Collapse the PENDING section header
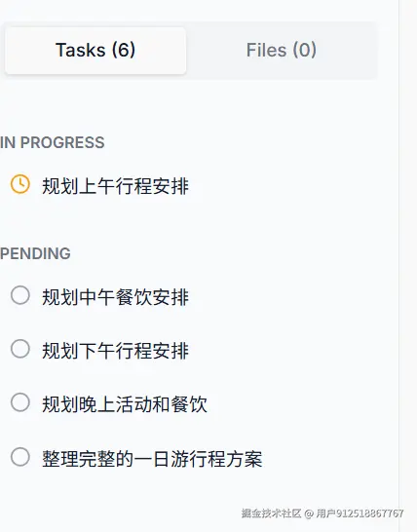Viewport: 417px width, 532px height. pos(35,253)
